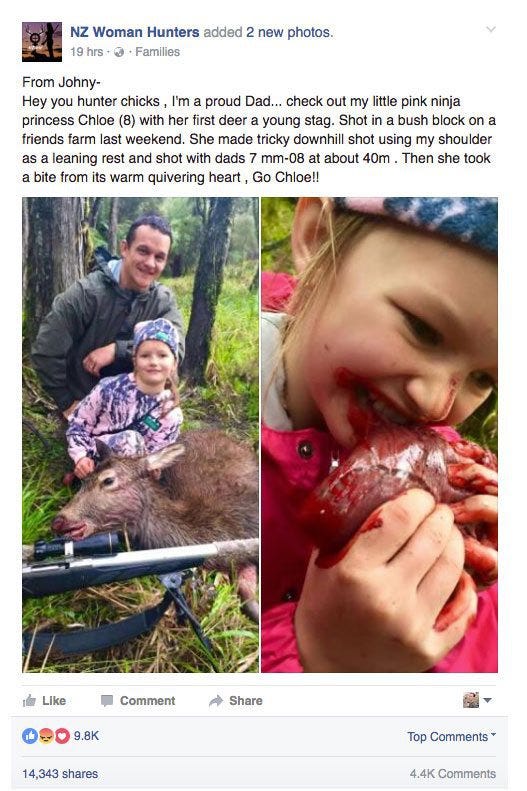
Task: Click the Share arrow icon
Action: 216,701
